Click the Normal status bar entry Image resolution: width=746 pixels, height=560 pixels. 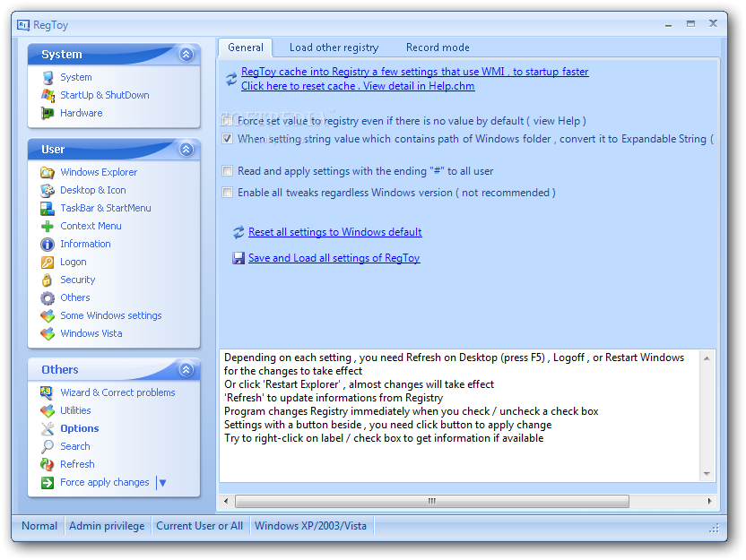click(39, 526)
